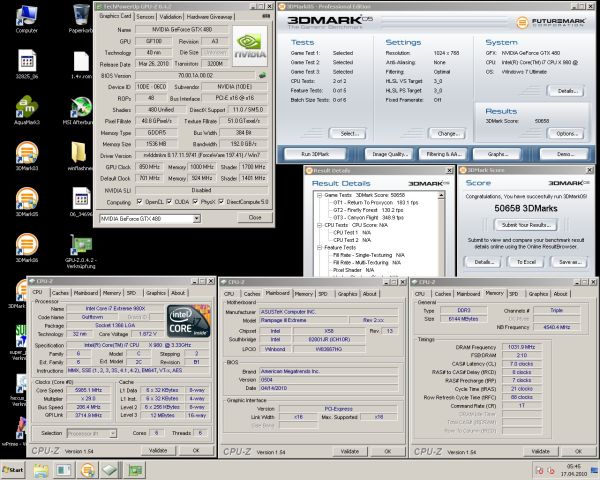Screen dimensions: 600x480
Task: Switch to the Sensors tab in GPU-Z
Action: [x=145, y=17]
